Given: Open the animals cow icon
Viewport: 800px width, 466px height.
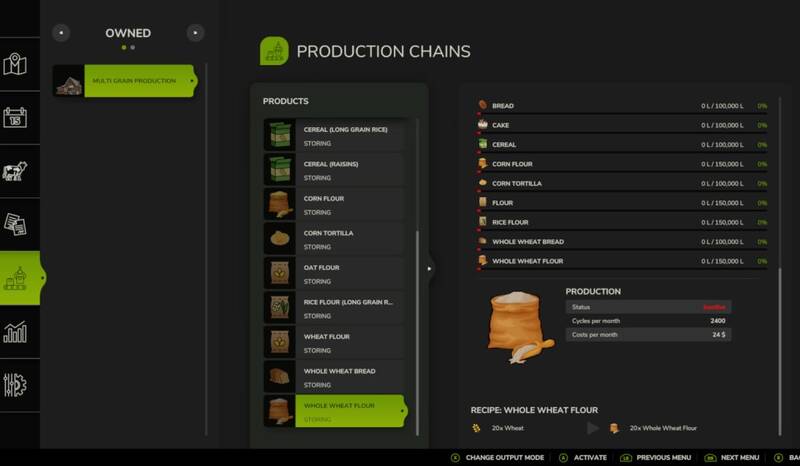Looking at the screenshot, I should [x=14, y=171].
